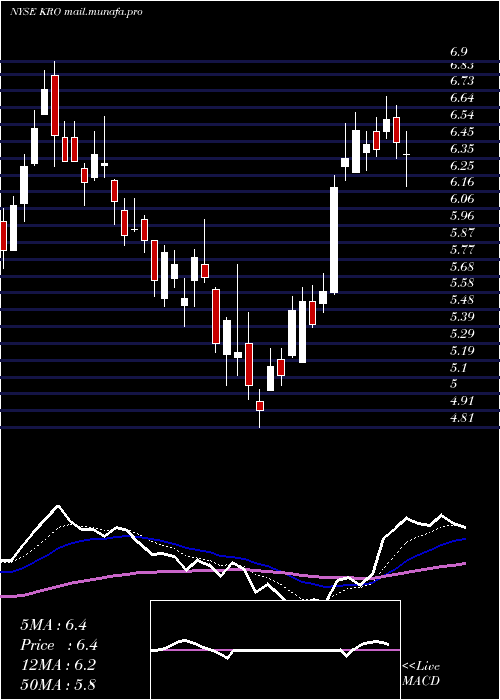
Task: Select the 6.73 price axis label
Action: (x=462, y=81)
